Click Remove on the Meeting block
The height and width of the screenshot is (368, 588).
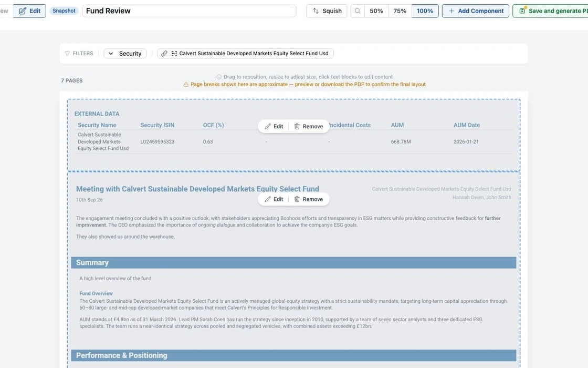coord(309,199)
